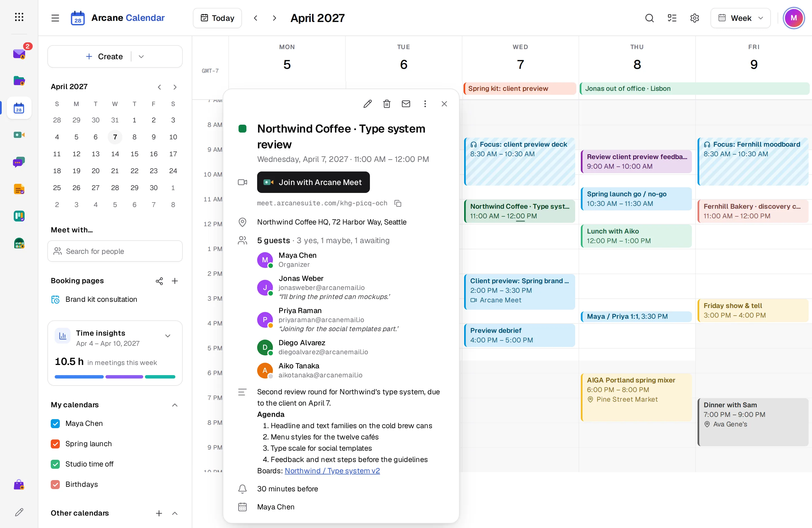Screen dimensions: 812x528
Task: Open the Meet video app in sidebar
Action: coord(19,135)
